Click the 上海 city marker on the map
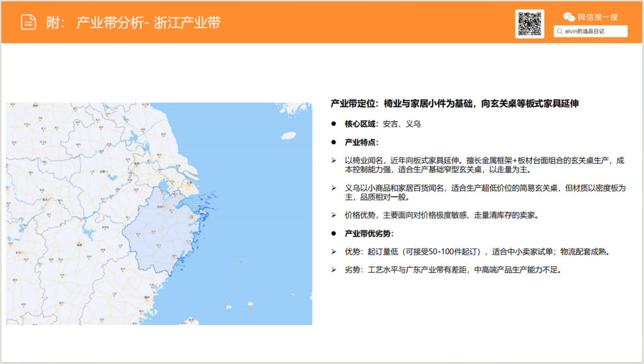 click(x=188, y=183)
